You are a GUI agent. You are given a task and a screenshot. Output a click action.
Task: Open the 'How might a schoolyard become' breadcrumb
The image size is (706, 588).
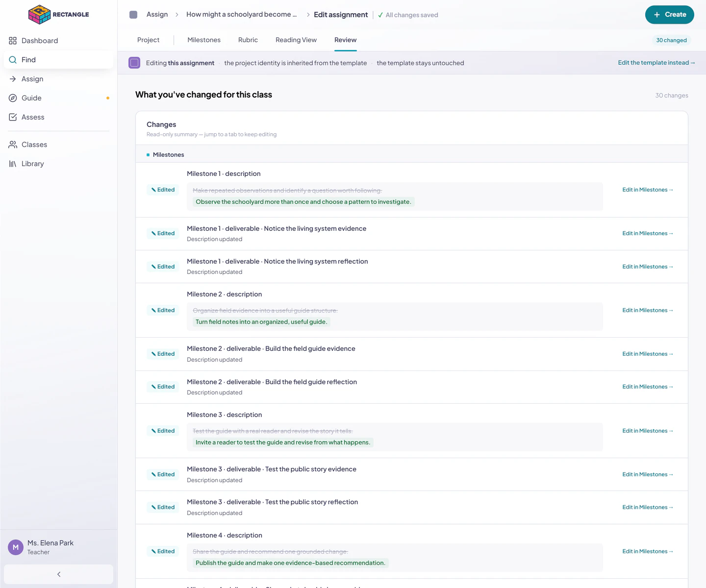(x=241, y=15)
